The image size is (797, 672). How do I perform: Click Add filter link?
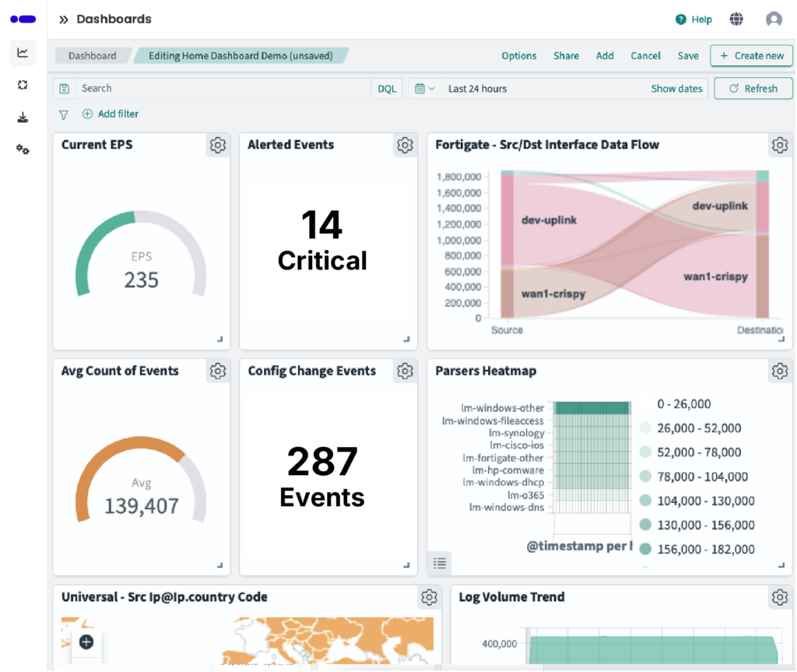coord(111,114)
